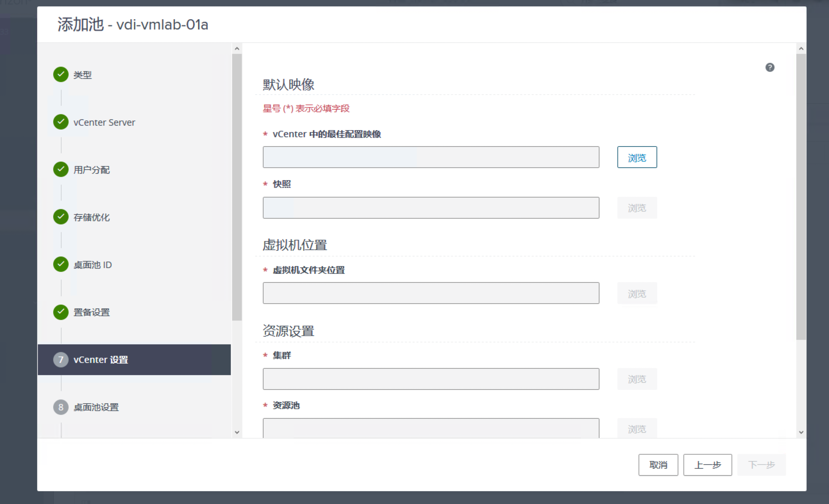Go back with 上一步 button

click(x=707, y=465)
